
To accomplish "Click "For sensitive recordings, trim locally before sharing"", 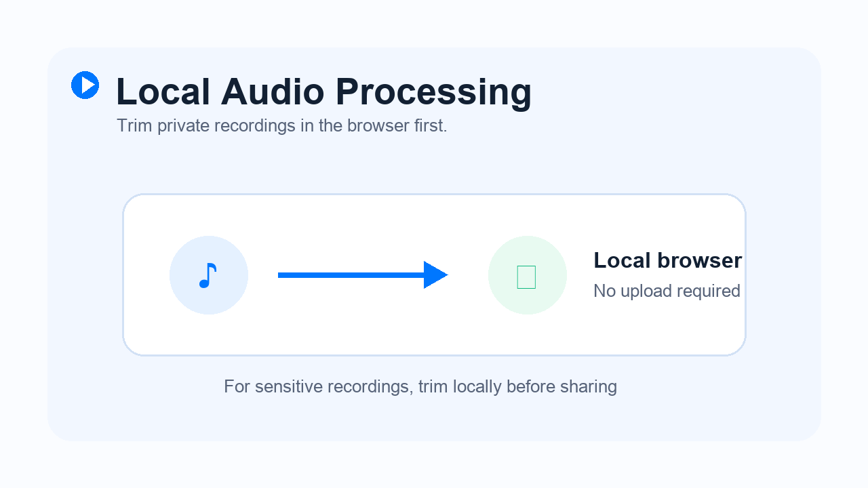I will (x=420, y=387).
